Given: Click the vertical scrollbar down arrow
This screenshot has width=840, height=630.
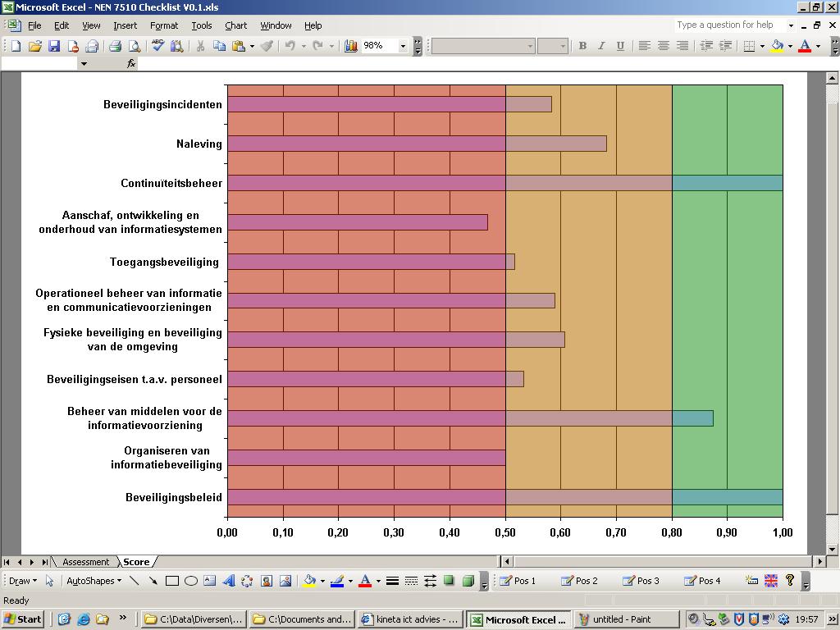Looking at the screenshot, I should tap(832, 549).
